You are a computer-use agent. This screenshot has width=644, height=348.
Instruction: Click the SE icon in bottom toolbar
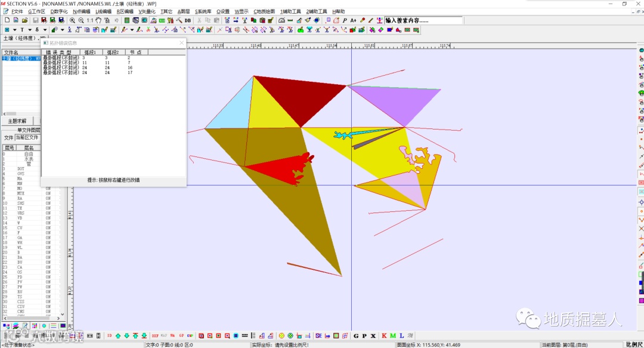[318, 335]
